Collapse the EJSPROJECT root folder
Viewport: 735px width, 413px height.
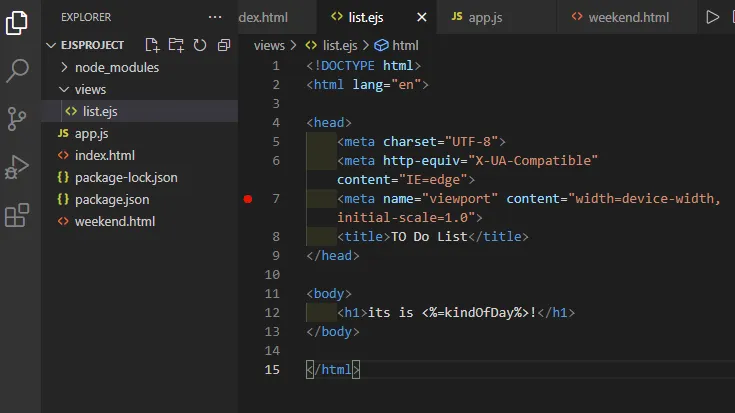[51, 45]
